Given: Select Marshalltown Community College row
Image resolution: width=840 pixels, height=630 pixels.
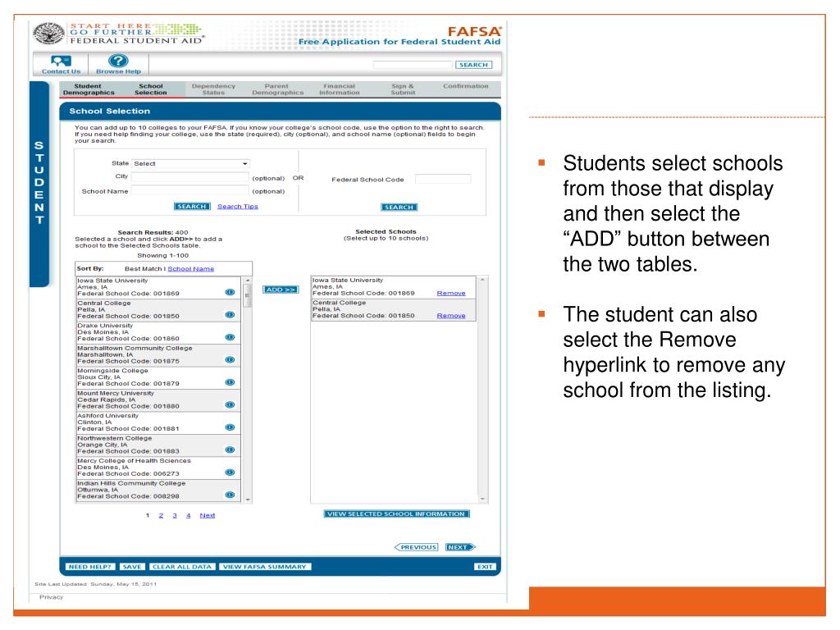Looking at the screenshot, I should pyautogui.click(x=158, y=354).
